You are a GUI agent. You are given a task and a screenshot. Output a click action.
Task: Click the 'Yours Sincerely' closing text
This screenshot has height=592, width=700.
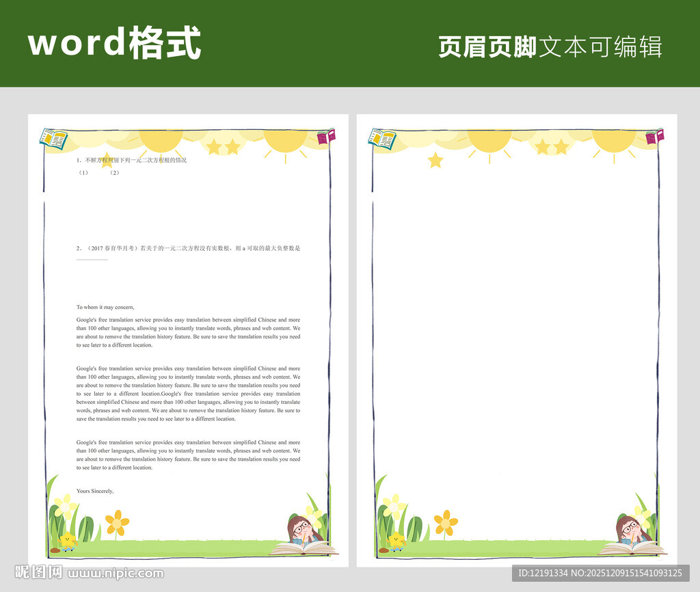tap(96, 491)
